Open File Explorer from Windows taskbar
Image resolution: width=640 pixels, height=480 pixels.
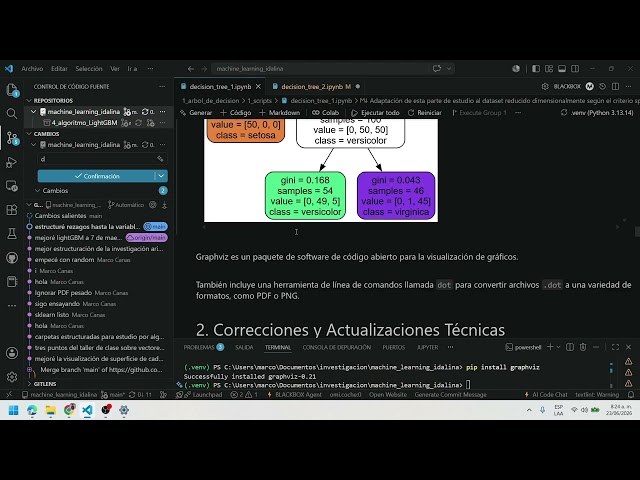(51, 410)
